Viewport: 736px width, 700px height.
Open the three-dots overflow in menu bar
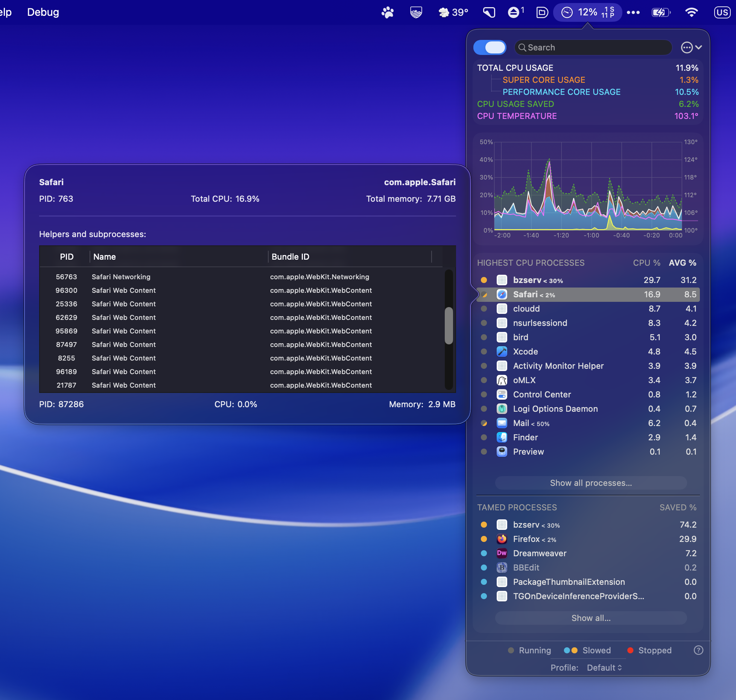pyautogui.click(x=633, y=12)
